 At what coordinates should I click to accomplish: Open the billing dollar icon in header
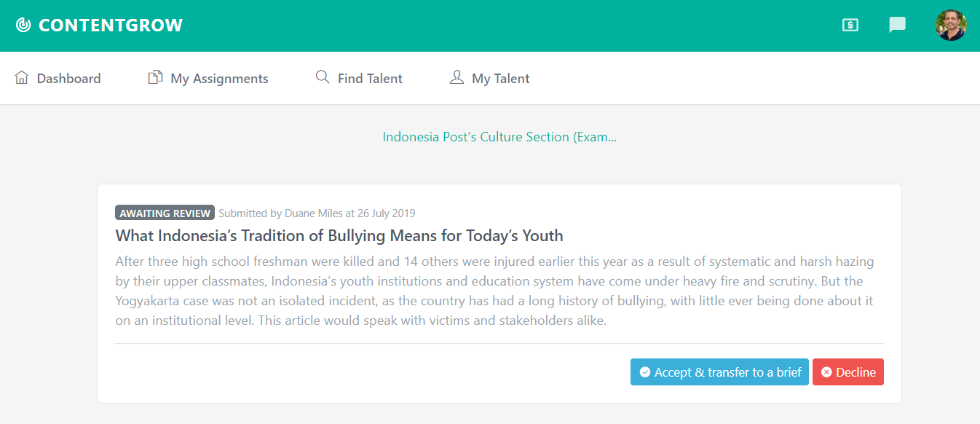pyautogui.click(x=850, y=25)
